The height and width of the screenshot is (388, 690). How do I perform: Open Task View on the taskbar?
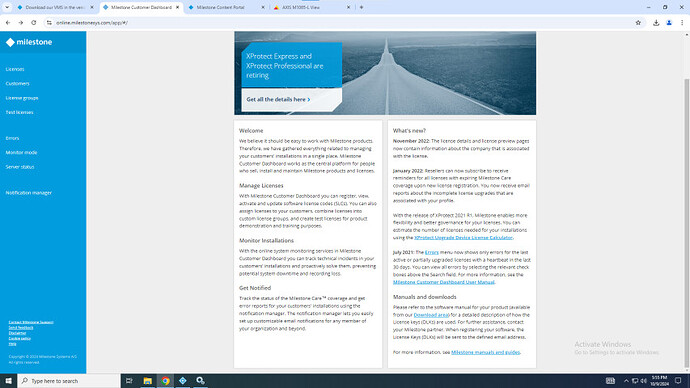click(129, 381)
